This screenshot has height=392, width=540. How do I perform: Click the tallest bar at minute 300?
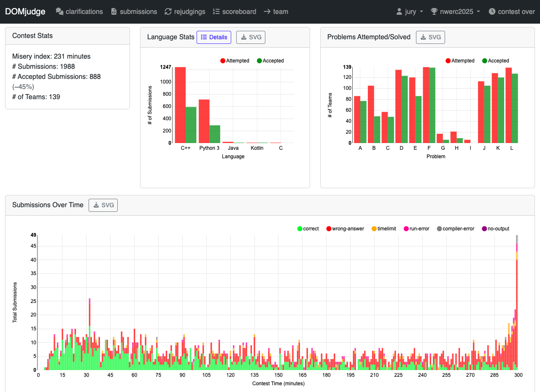click(517, 303)
